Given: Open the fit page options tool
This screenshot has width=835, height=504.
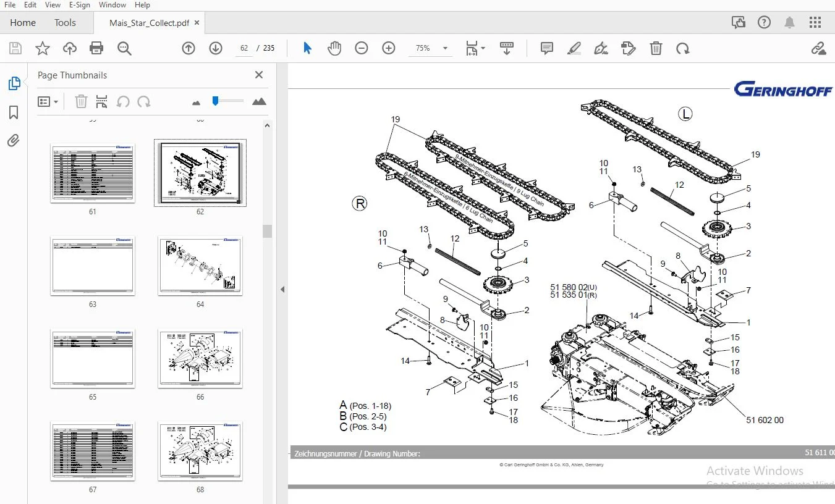Looking at the screenshot, I should pos(472,48).
